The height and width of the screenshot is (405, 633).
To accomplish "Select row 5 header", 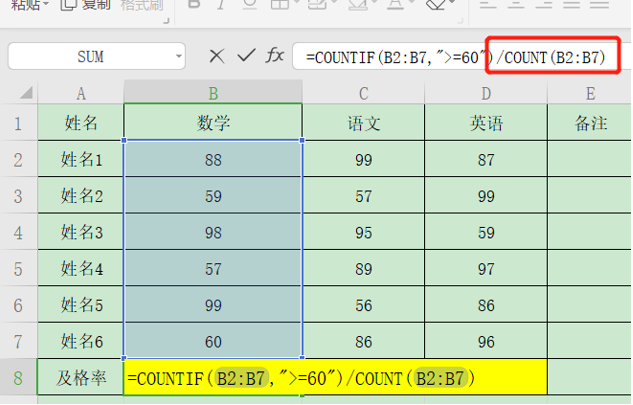I will click(19, 268).
